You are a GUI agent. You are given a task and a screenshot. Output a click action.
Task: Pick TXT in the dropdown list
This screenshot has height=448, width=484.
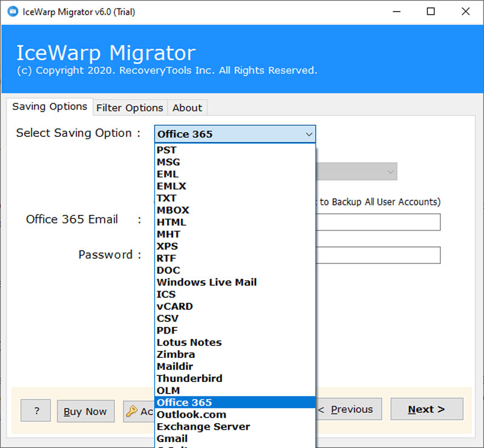click(x=235, y=198)
